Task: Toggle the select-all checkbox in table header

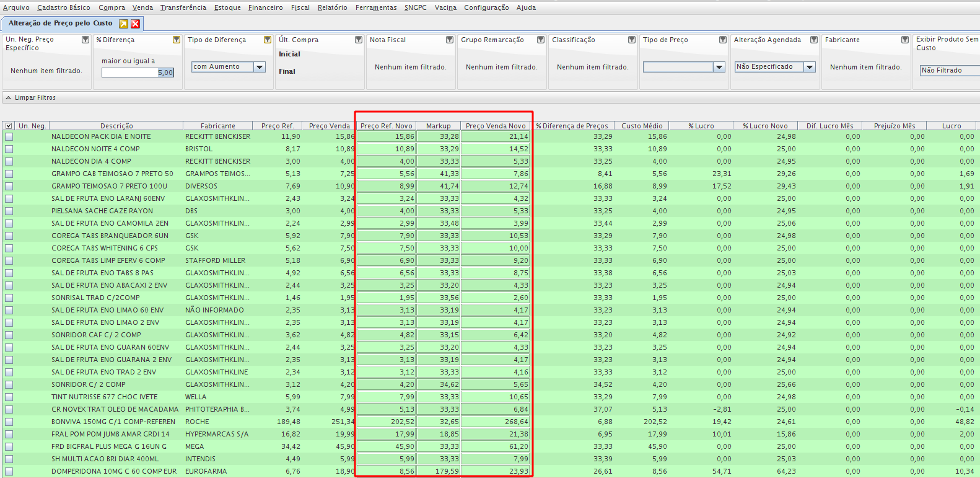Action: [9, 126]
